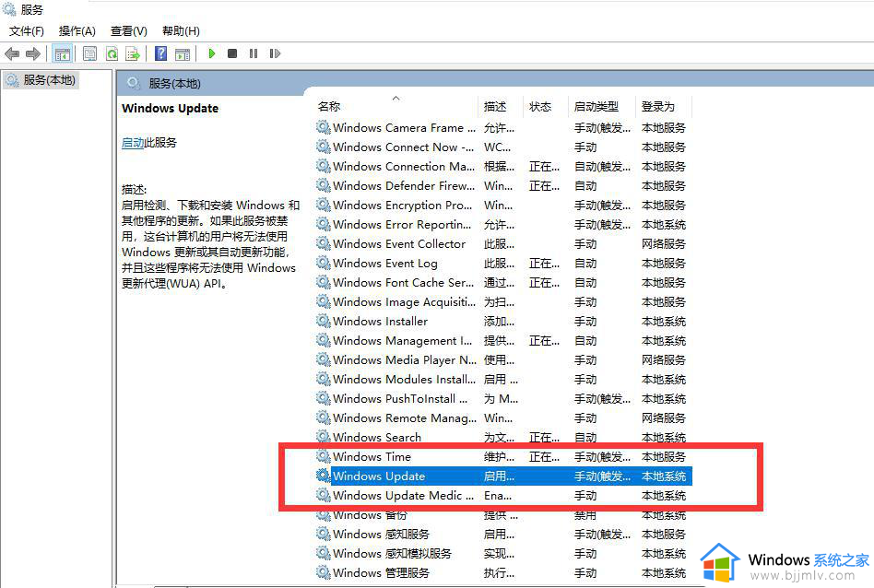This screenshot has height=588, width=874.
Task: Stop the service with the square icon
Action: point(232,53)
